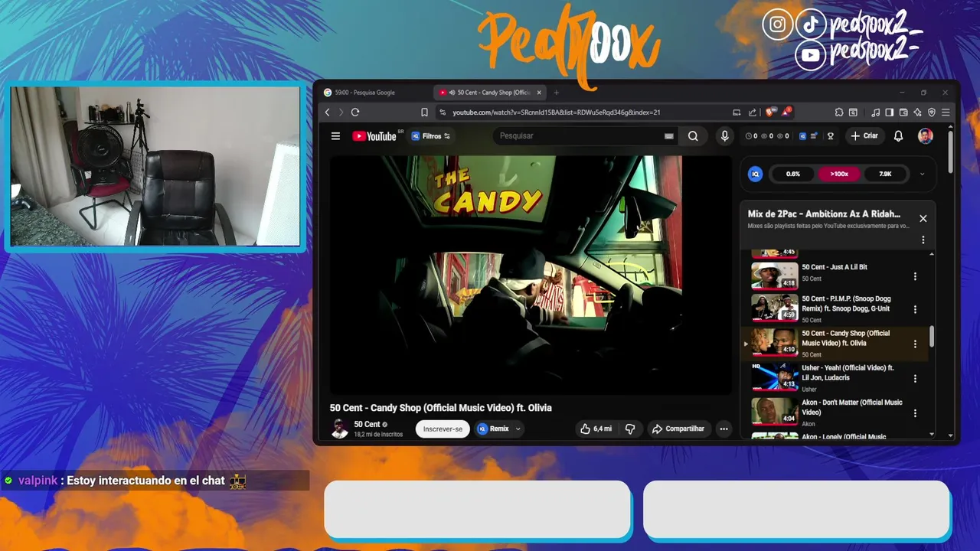Click the Criar create button
980x551 pixels.
pyautogui.click(x=864, y=136)
